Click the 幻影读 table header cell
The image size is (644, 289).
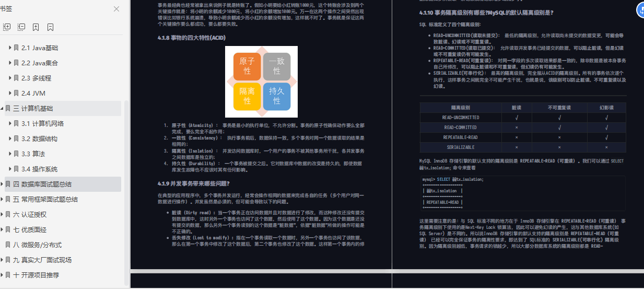tap(606, 107)
